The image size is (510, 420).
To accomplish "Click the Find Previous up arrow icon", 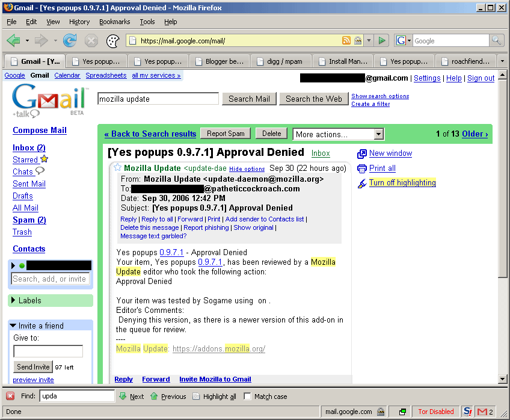I will 154,396.
